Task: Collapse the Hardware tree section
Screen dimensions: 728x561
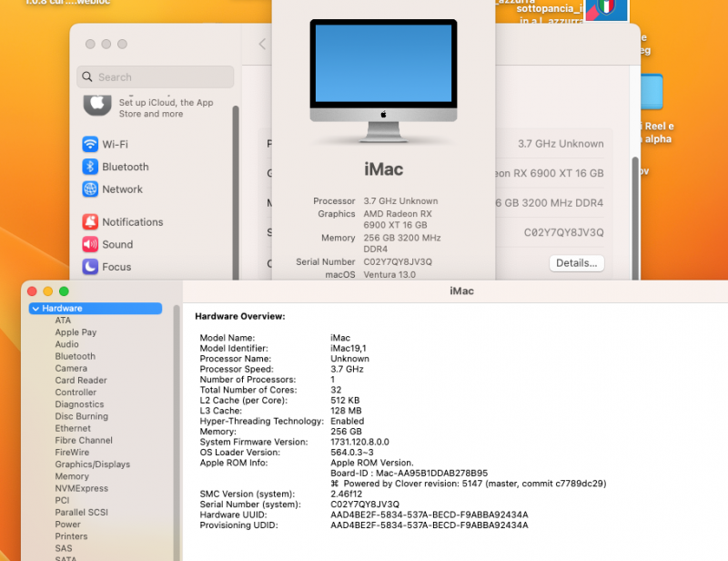Action: click(35, 309)
